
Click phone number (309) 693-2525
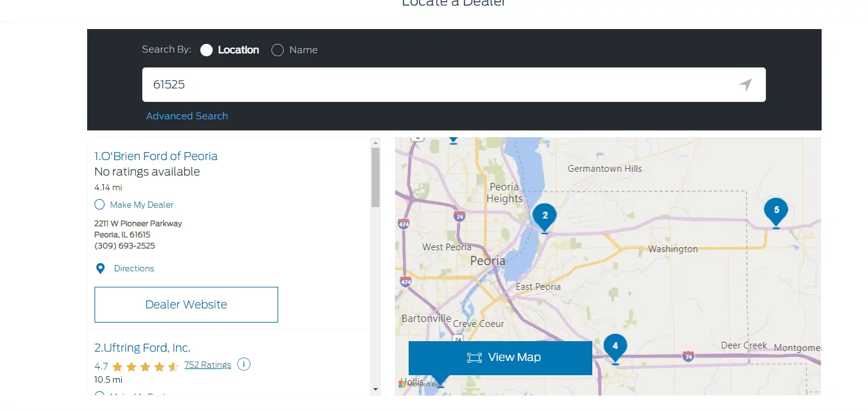pyautogui.click(x=125, y=246)
